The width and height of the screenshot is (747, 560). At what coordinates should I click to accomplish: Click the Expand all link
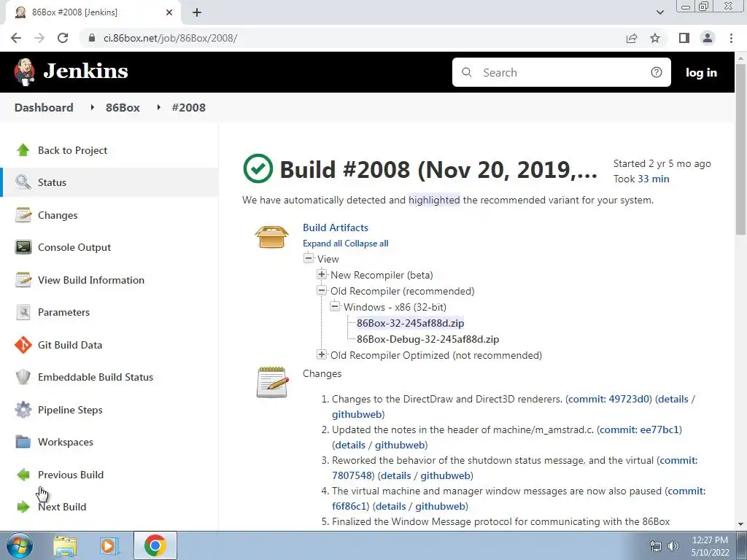322,244
